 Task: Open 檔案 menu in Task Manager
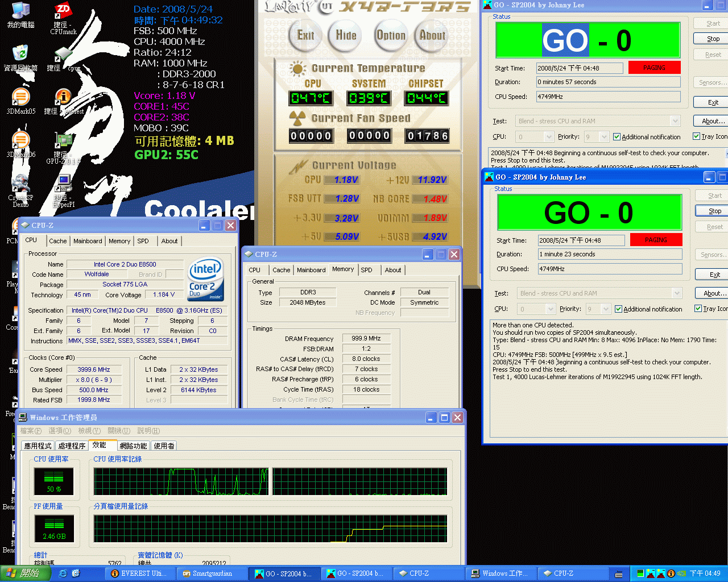[x=31, y=431]
